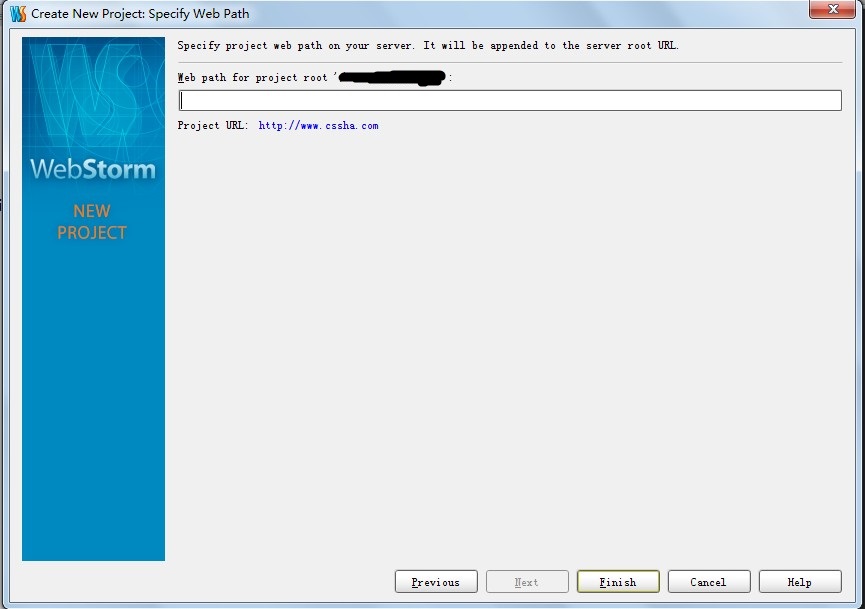Click the WebStorm icon in title bar
The height and width of the screenshot is (609, 865).
coord(18,13)
